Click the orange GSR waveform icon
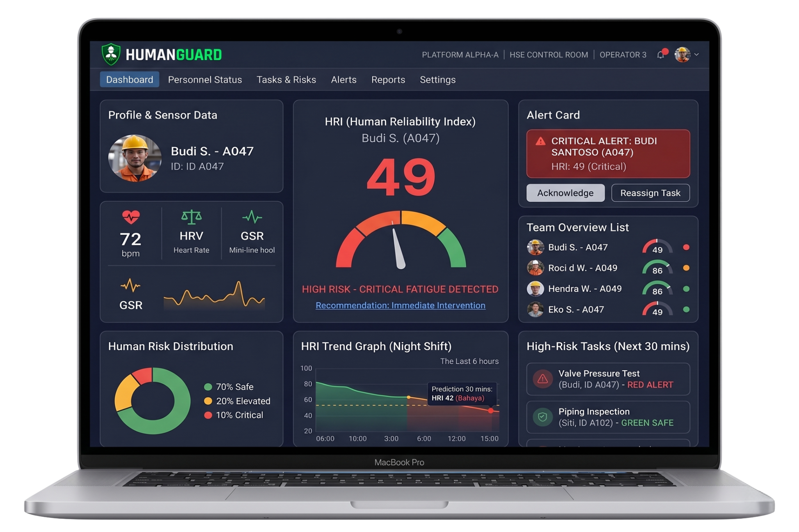This screenshot has height=532, width=799. click(130, 286)
